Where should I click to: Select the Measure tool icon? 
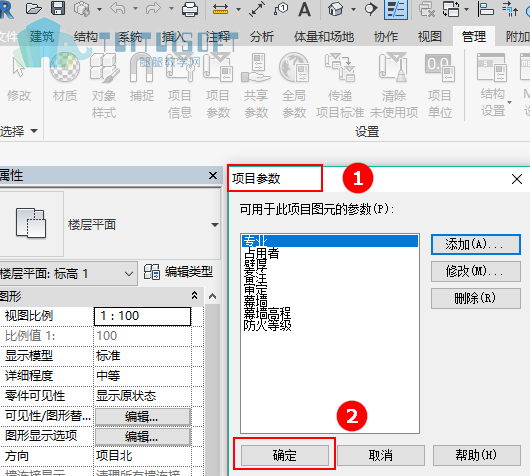click(220, 9)
